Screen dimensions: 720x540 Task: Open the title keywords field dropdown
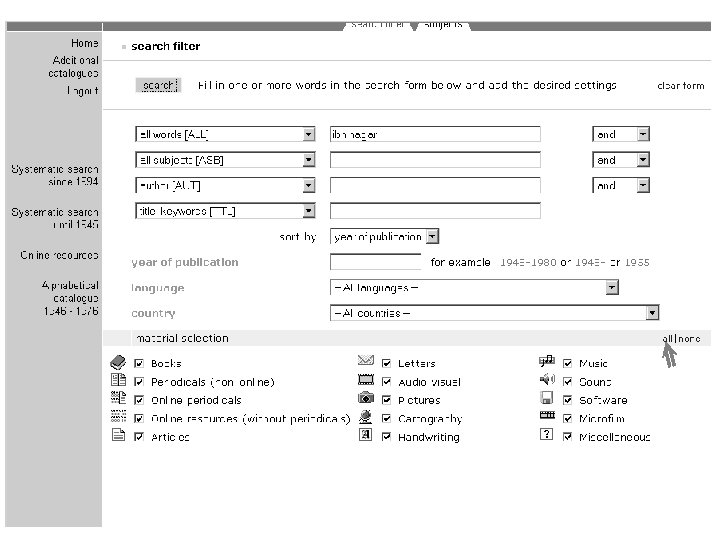[x=225, y=211]
